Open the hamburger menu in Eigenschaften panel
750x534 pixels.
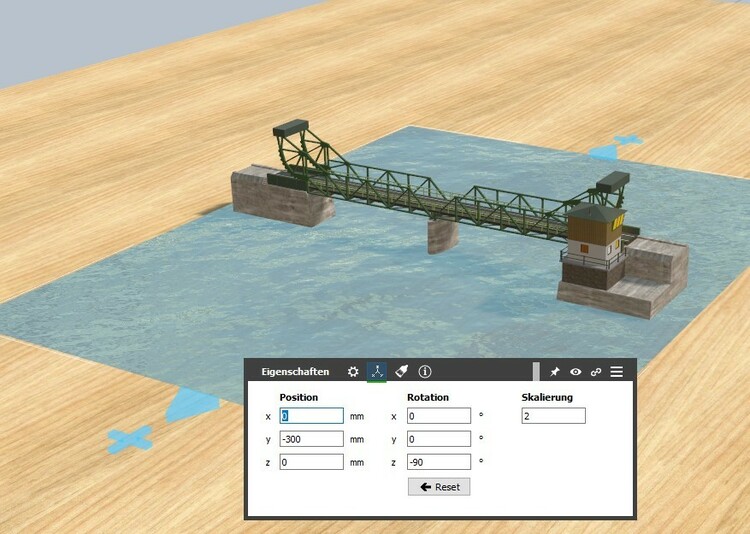(617, 372)
